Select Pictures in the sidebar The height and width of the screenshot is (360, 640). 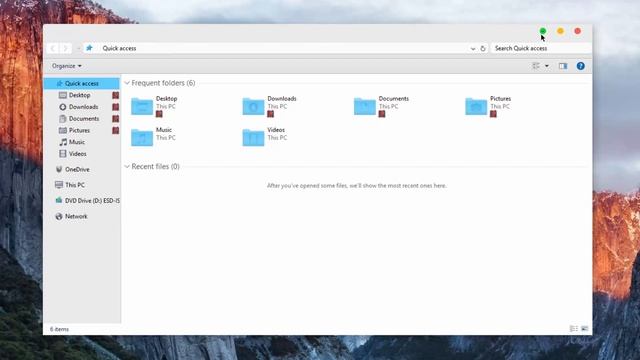point(79,131)
